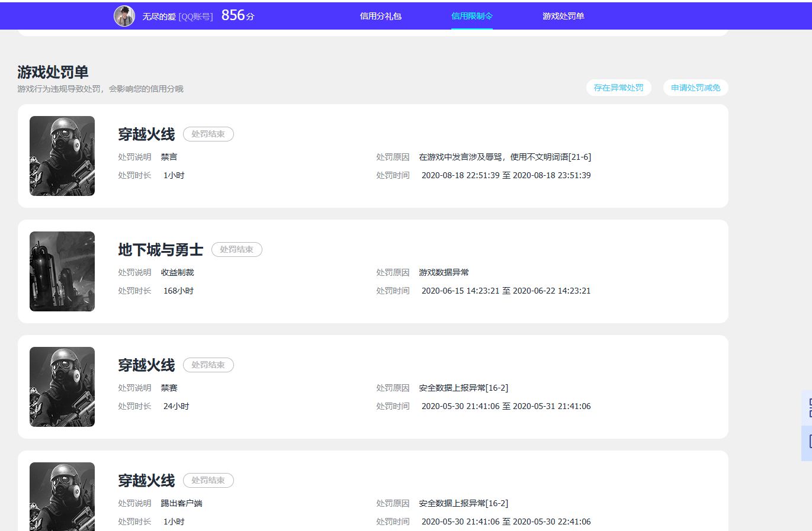812x531 pixels.
Task: Click the 穿越火线 title in the 踢出客户端 card
Action: (x=146, y=481)
